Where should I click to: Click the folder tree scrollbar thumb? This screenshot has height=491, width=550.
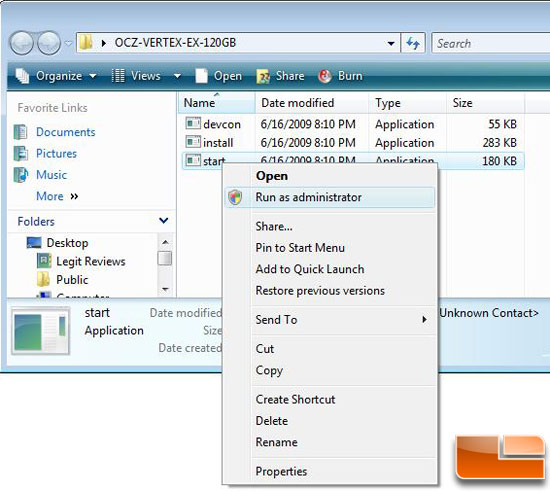point(165,258)
